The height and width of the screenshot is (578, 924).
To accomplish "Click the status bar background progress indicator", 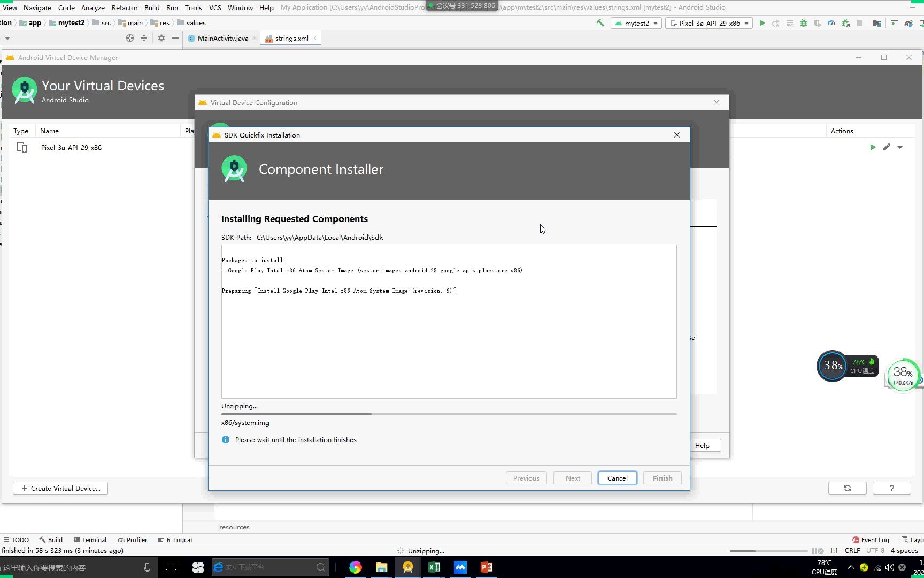I will tap(768, 551).
